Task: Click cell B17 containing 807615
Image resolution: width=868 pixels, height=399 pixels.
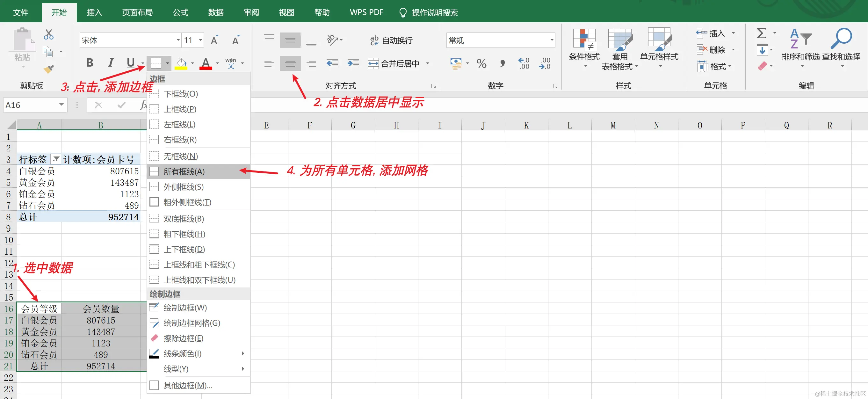Action: pyautogui.click(x=101, y=320)
